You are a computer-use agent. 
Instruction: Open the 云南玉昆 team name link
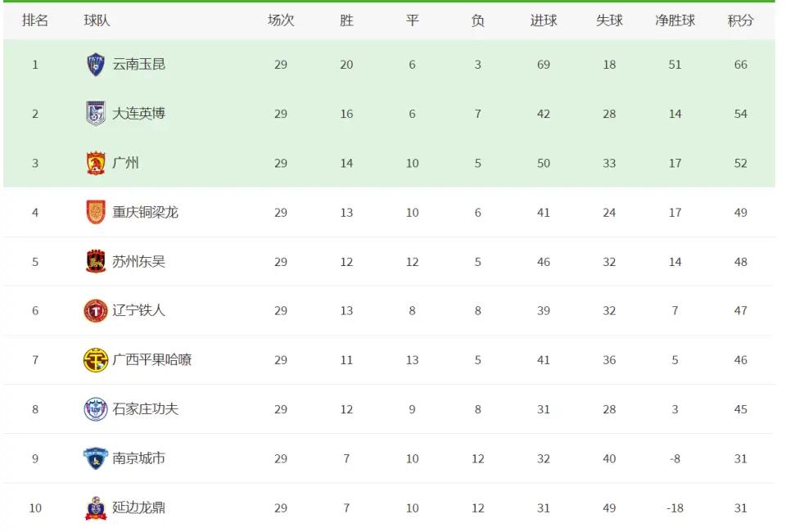coord(139,65)
